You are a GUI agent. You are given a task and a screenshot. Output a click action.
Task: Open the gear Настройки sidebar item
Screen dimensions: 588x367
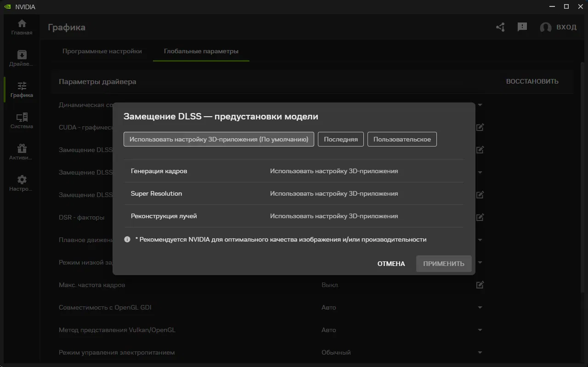pyautogui.click(x=22, y=183)
